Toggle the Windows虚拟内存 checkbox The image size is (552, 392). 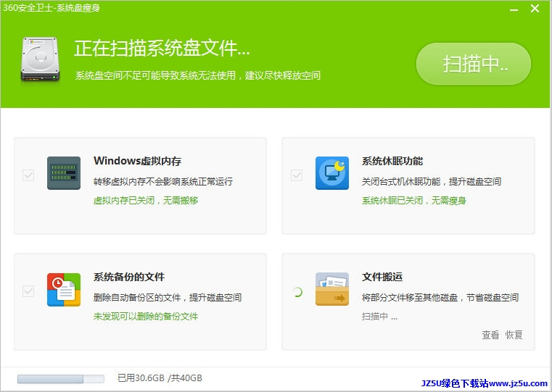click(28, 175)
